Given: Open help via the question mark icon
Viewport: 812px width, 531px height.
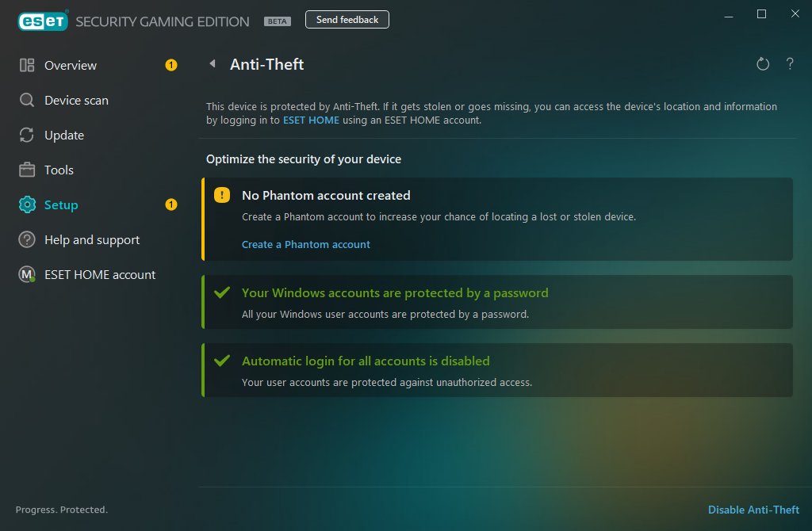Looking at the screenshot, I should click(790, 63).
